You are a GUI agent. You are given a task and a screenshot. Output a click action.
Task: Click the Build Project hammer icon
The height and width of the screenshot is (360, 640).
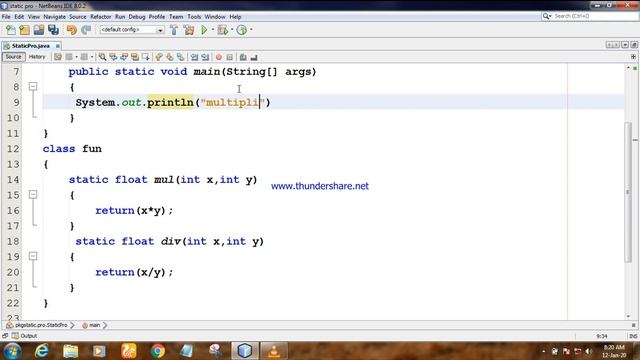coord(174,30)
